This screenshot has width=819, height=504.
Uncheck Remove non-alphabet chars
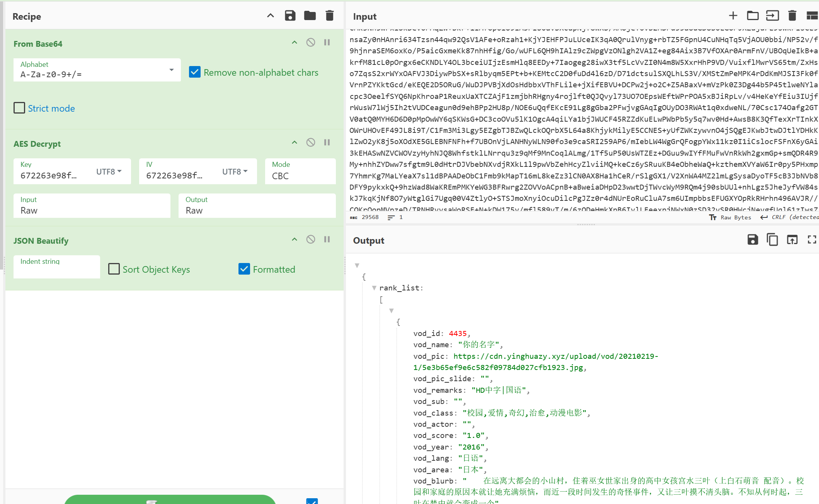[195, 72]
